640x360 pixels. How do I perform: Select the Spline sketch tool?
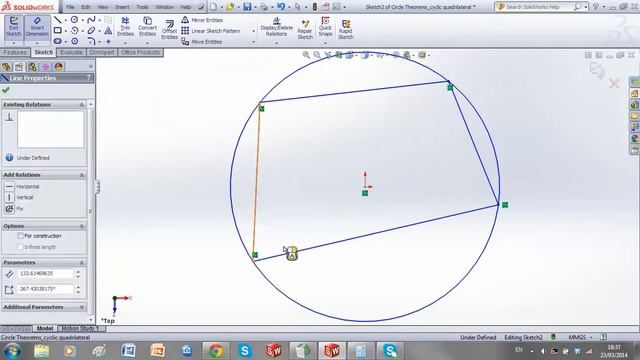(91, 20)
